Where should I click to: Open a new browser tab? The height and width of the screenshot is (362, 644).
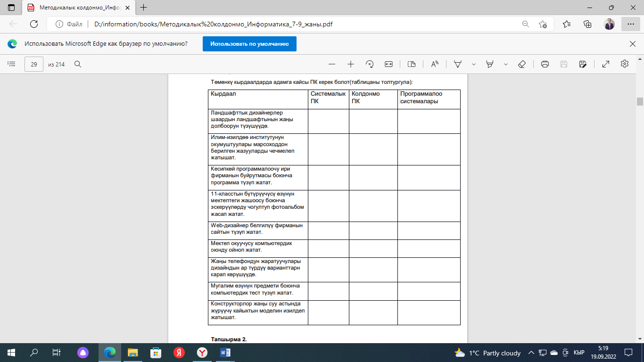tap(144, 8)
